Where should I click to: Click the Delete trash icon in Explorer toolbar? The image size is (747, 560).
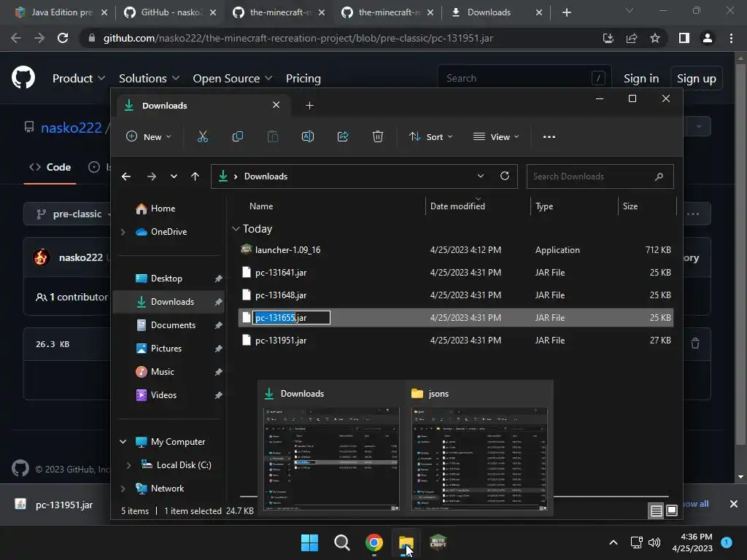377,136
